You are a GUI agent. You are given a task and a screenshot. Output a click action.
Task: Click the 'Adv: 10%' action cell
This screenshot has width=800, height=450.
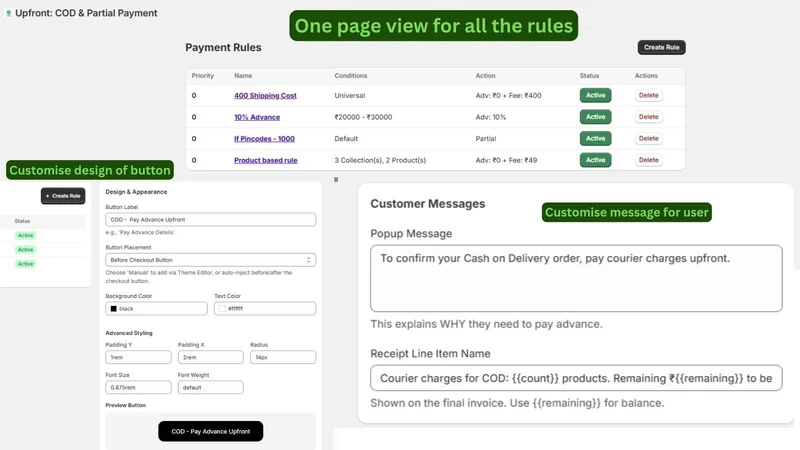point(491,117)
